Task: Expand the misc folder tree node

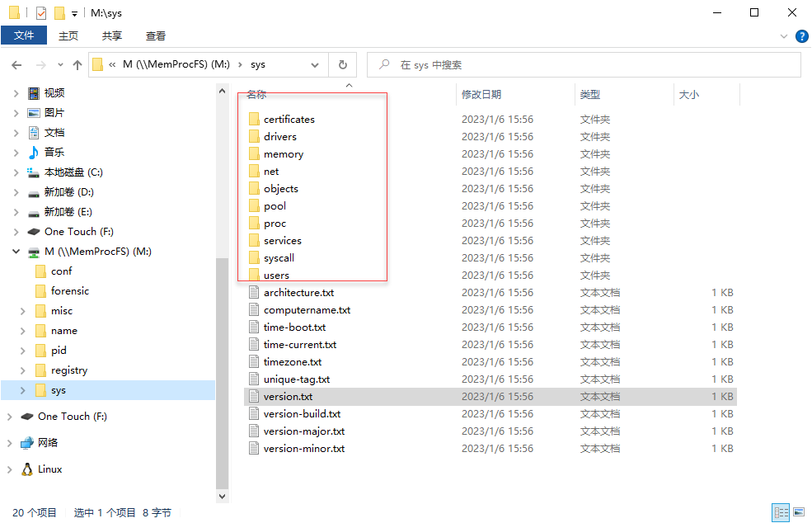Action: pyautogui.click(x=23, y=311)
